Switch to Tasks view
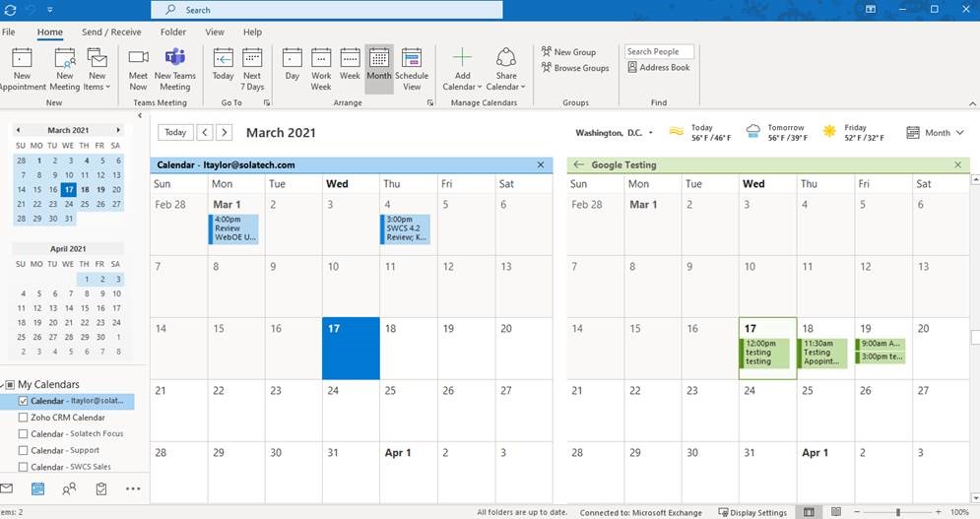 pyautogui.click(x=101, y=489)
